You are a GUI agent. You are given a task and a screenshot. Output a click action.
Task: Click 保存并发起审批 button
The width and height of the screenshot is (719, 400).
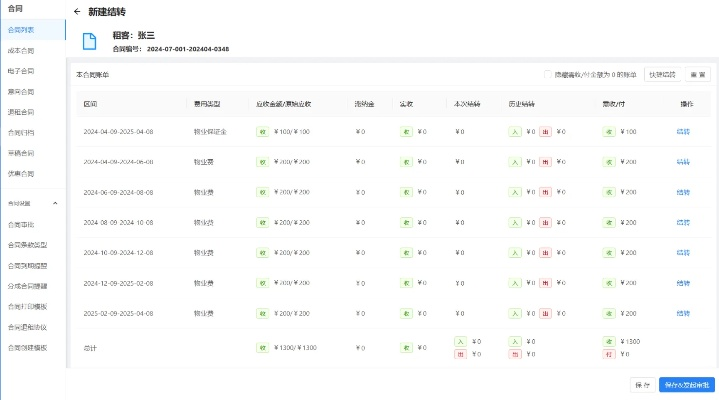[x=687, y=384]
